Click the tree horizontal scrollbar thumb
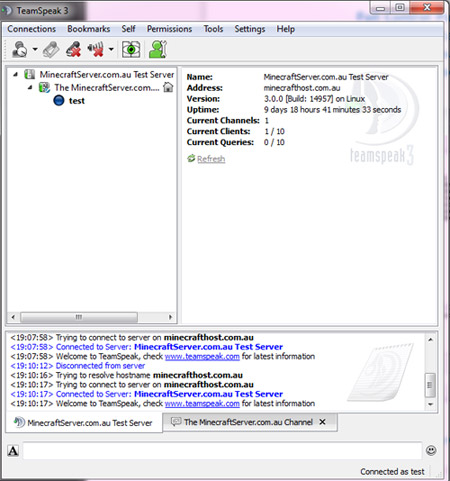The width and height of the screenshot is (450, 481). (x=79, y=317)
